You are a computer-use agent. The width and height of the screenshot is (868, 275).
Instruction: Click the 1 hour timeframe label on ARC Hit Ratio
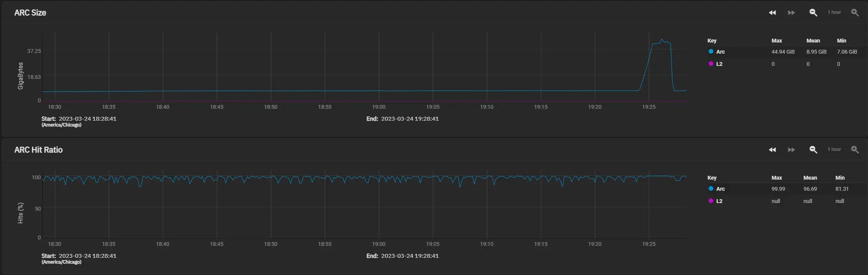click(x=834, y=149)
